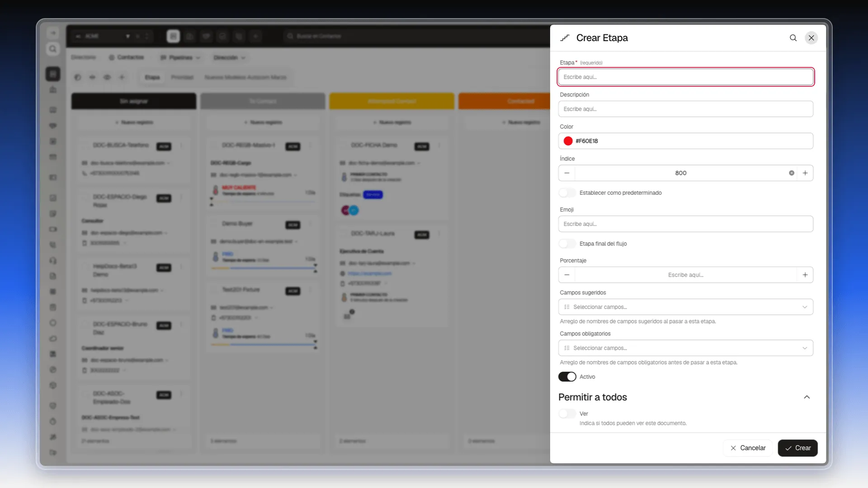This screenshot has height=488, width=868.
Task: Click the Cancelar button
Action: [748, 448]
